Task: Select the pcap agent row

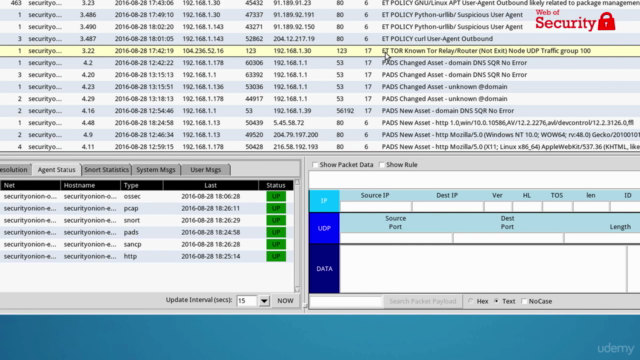Action: click(x=147, y=208)
